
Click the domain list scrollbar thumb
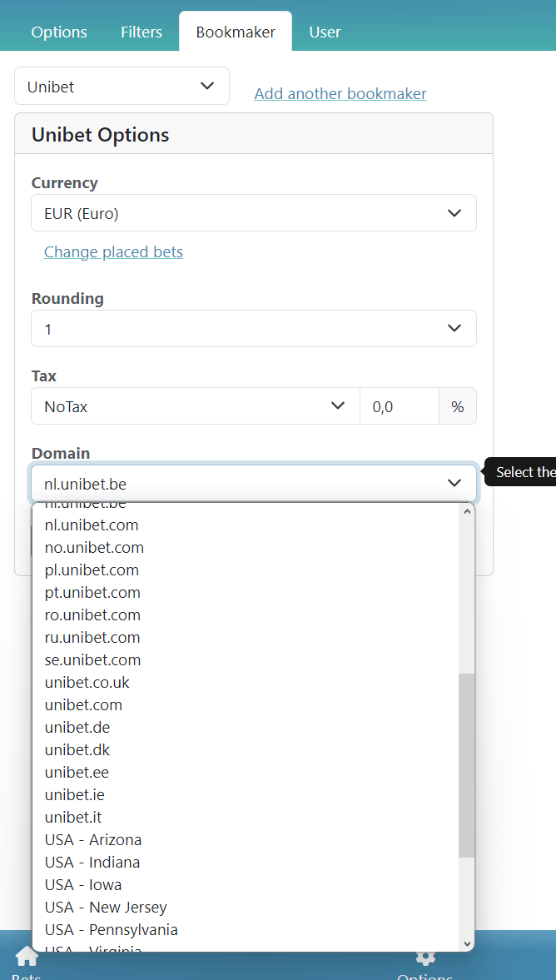pos(467,766)
